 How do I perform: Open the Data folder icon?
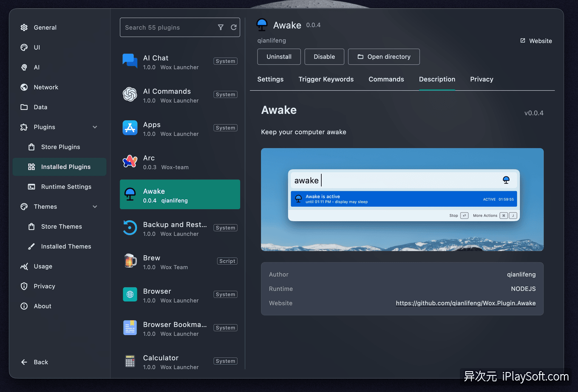click(24, 107)
